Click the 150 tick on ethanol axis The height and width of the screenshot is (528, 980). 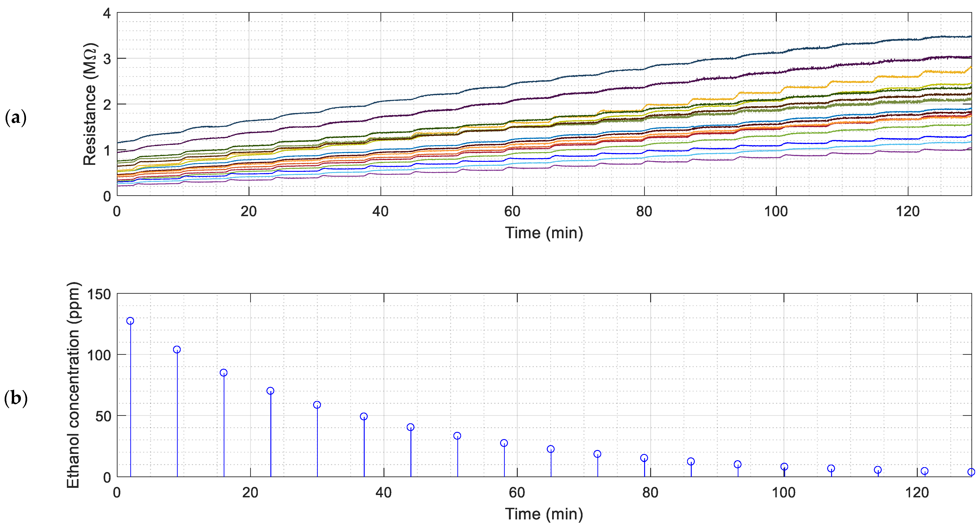[100, 294]
